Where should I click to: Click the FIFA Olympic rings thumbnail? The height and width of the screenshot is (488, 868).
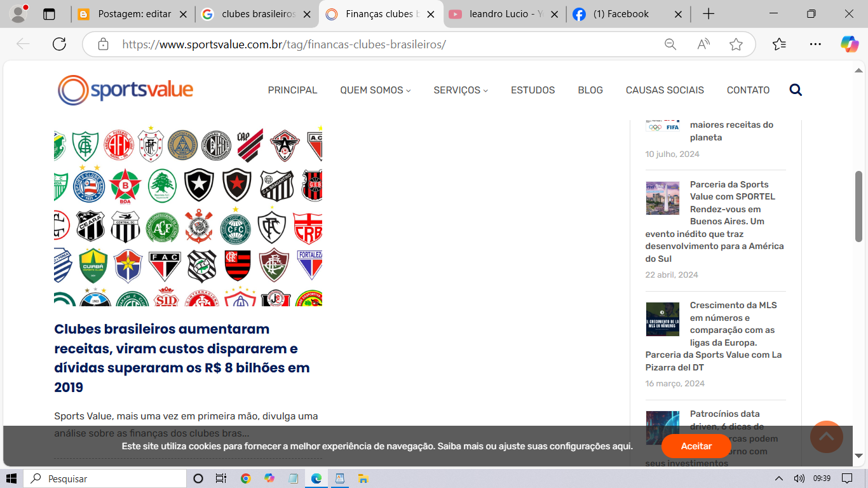pyautogui.click(x=663, y=125)
